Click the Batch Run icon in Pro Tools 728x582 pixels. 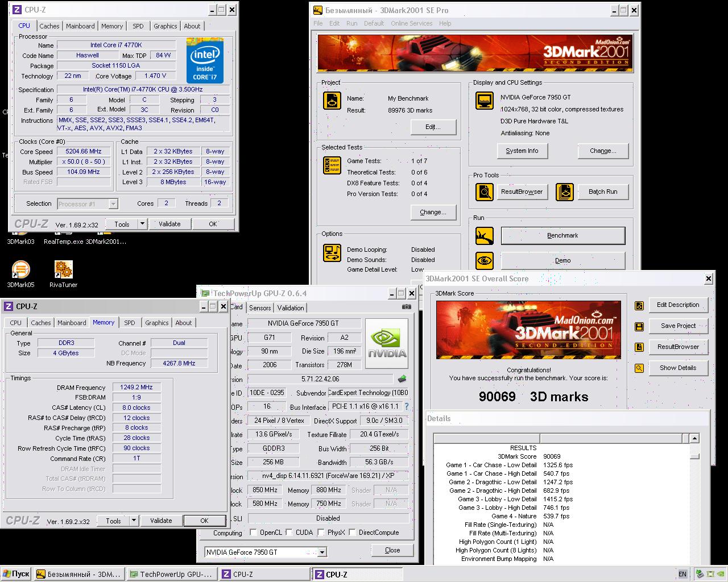pos(565,192)
